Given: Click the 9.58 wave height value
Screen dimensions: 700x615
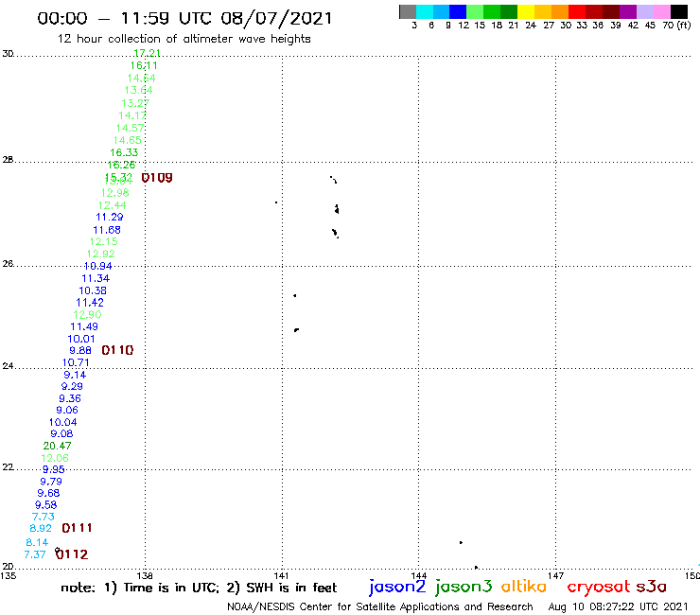Looking at the screenshot, I should pos(46,505).
